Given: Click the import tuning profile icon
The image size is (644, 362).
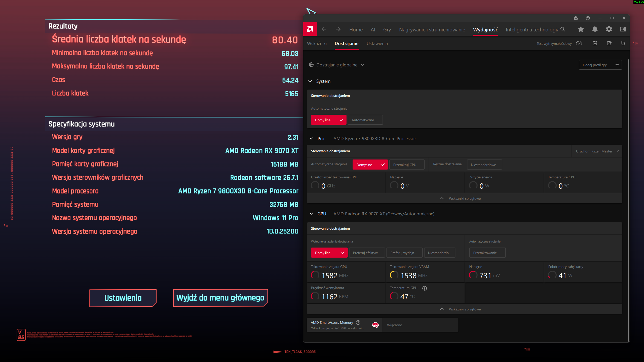Looking at the screenshot, I should (x=595, y=43).
